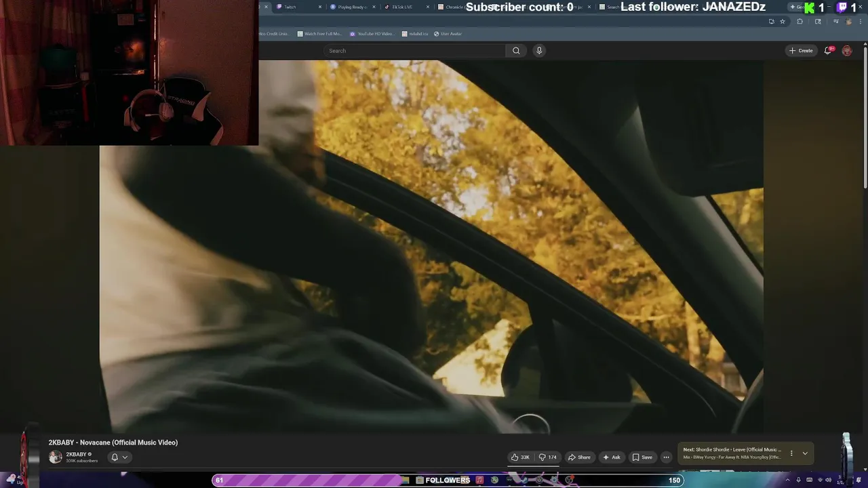Click the music video player area
The height and width of the screenshot is (488, 868).
click(431, 246)
